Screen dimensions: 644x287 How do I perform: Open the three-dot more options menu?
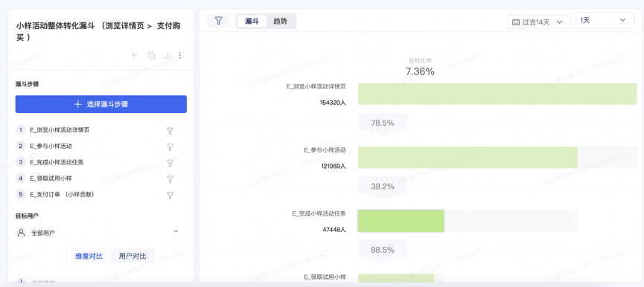(x=179, y=55)
